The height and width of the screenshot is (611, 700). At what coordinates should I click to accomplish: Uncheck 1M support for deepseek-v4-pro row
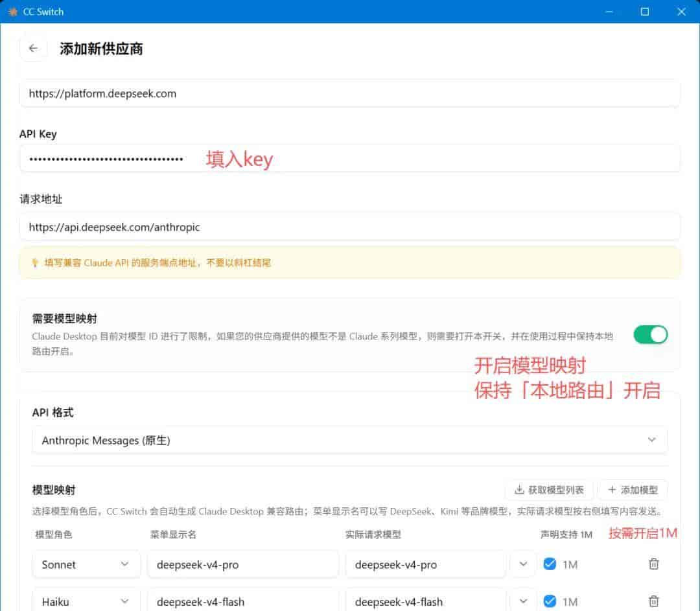pos(550,564)
